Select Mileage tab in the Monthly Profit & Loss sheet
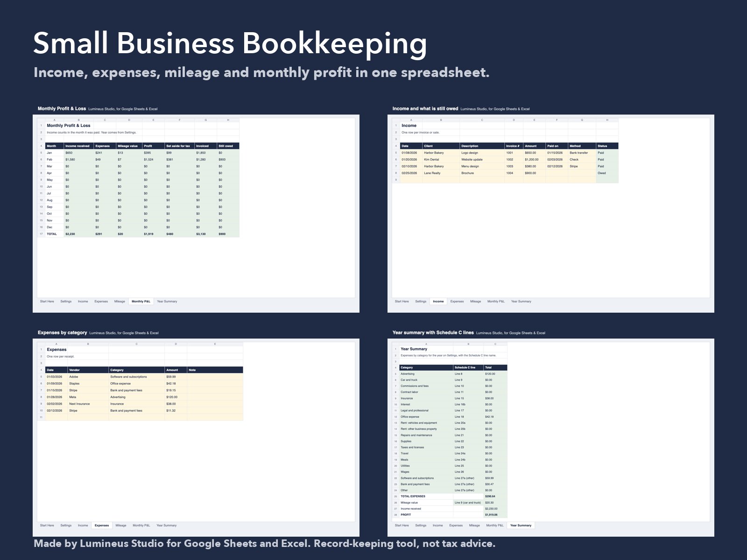747x560 pixels. click(x=120, y=301)
